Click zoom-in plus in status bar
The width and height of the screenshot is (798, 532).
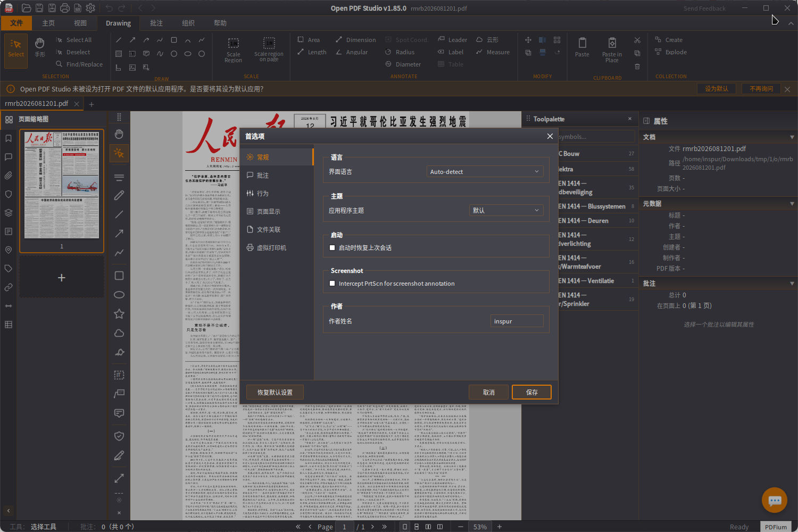[x=500, y=527]
